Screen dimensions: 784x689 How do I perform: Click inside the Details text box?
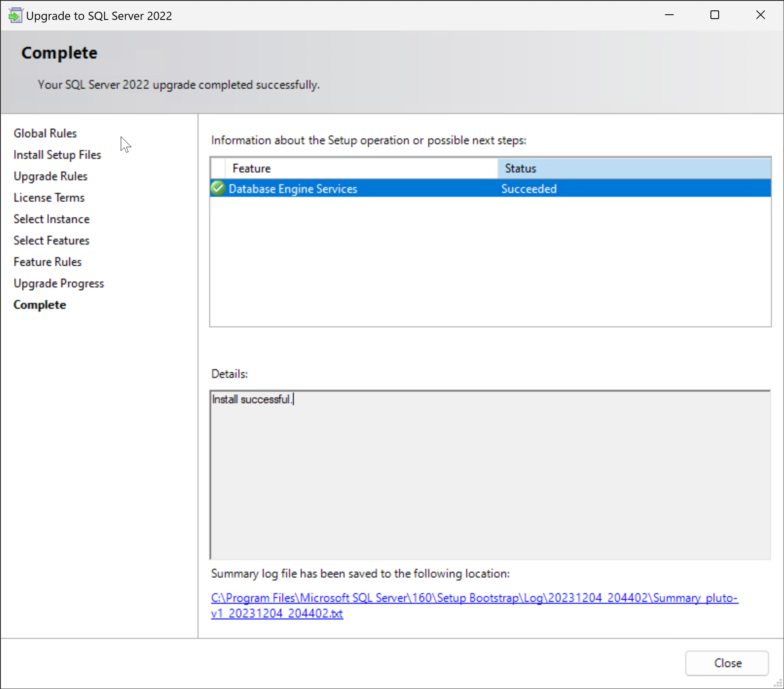(x=490, y=475)
